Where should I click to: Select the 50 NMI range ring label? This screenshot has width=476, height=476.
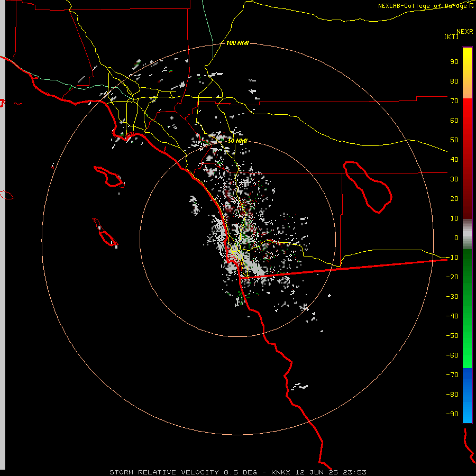point(237,141)
